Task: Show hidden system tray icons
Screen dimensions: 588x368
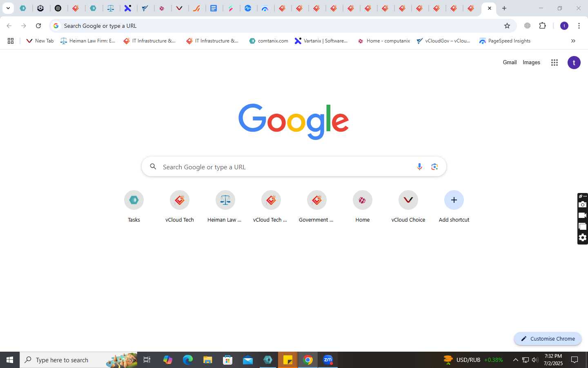Action: point(515,360)
